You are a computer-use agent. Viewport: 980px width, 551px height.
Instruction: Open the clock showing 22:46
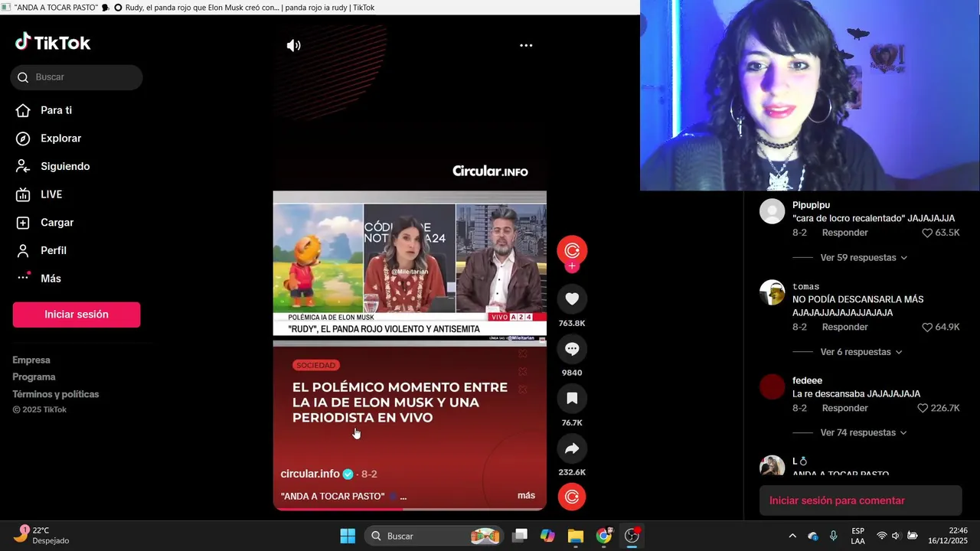tap(948, 536)
